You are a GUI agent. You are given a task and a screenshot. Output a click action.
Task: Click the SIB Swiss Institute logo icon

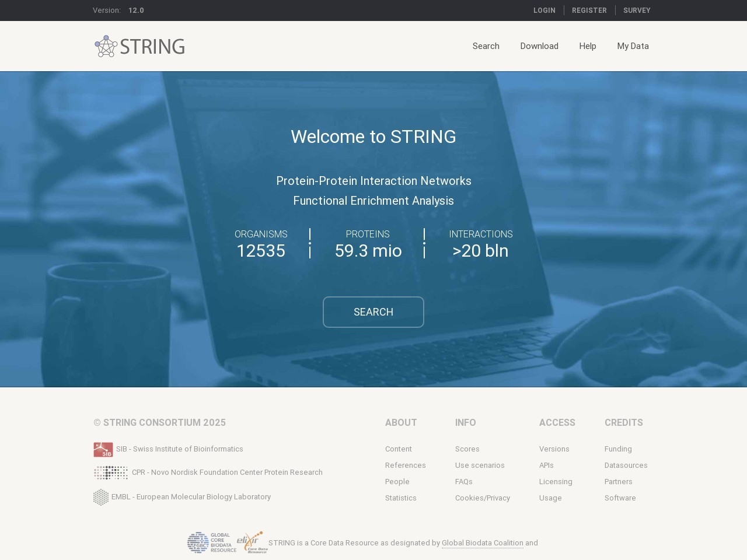click(103, 449)
